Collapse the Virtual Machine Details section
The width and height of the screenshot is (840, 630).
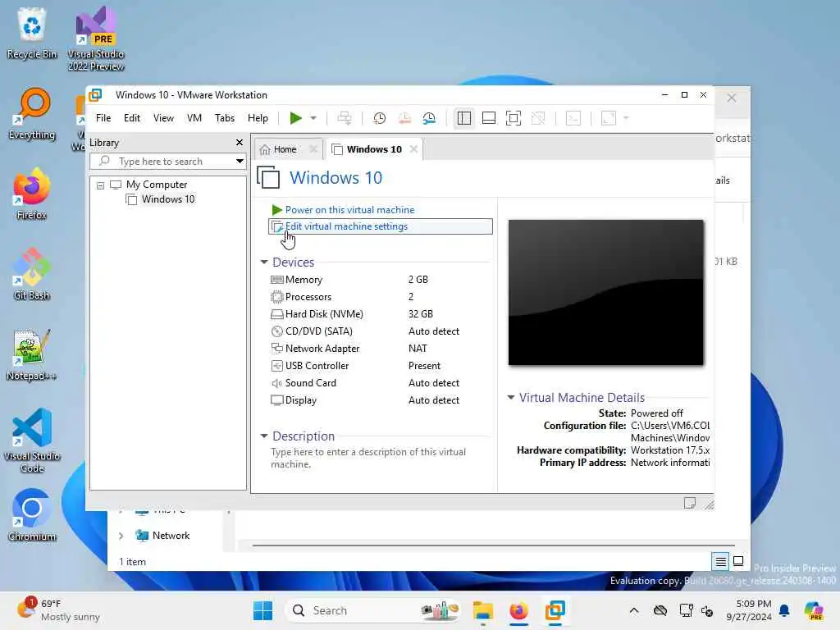510,398
